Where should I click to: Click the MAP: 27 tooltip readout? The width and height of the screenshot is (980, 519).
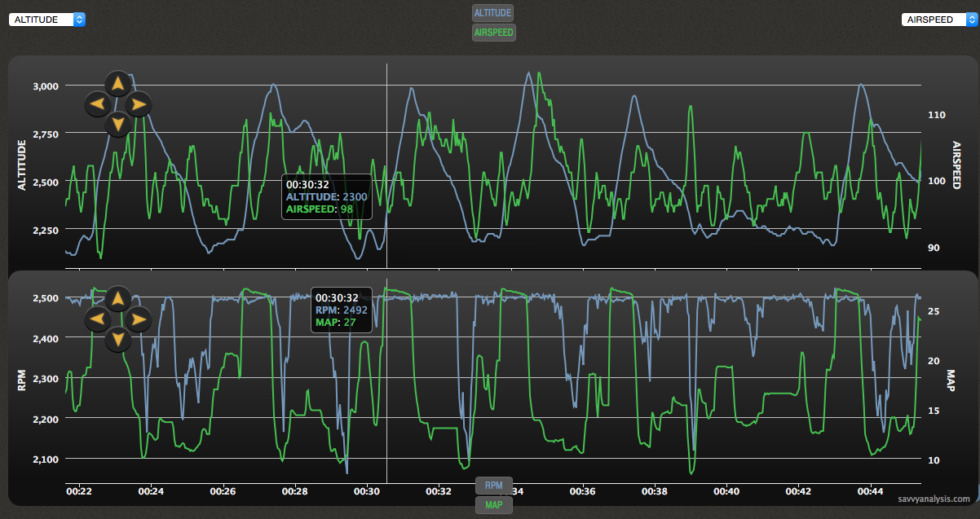coord(335,323)
